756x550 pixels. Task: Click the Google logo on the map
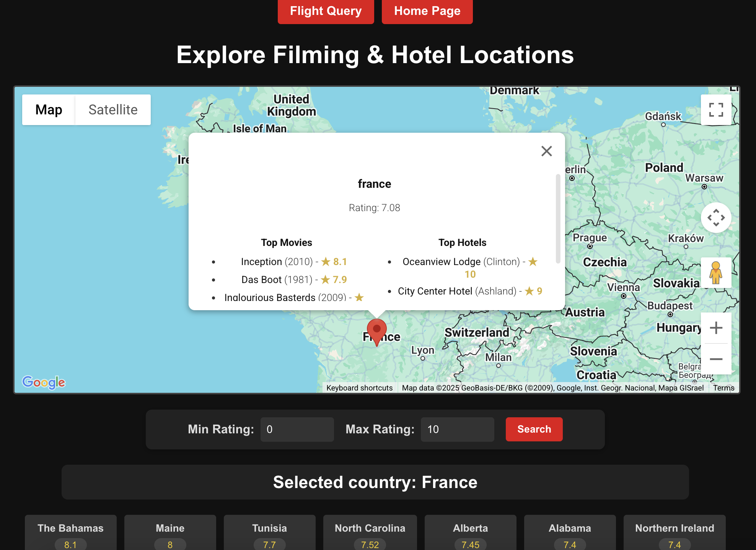pos(44,382)
